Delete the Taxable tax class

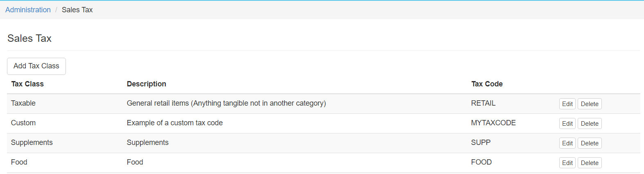(x=589, y=104)
